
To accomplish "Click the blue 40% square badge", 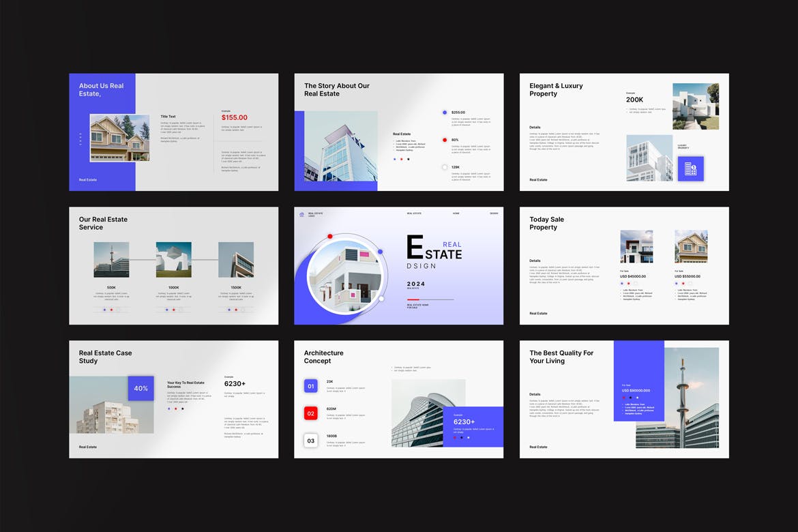I will pos(141,388).
